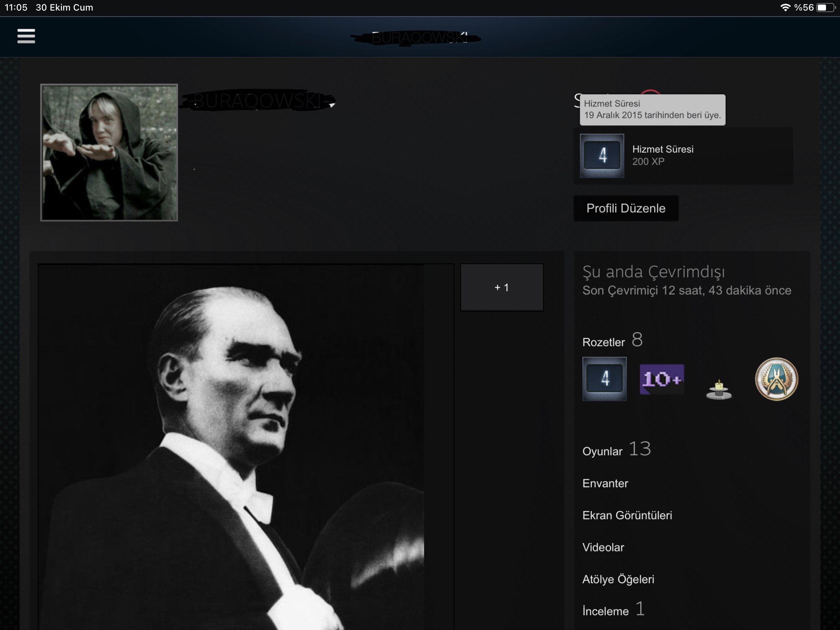The width and height of the screenshot is (840, 630).
Task: Click the Profili Düzenle button
Action: (626, 208)
